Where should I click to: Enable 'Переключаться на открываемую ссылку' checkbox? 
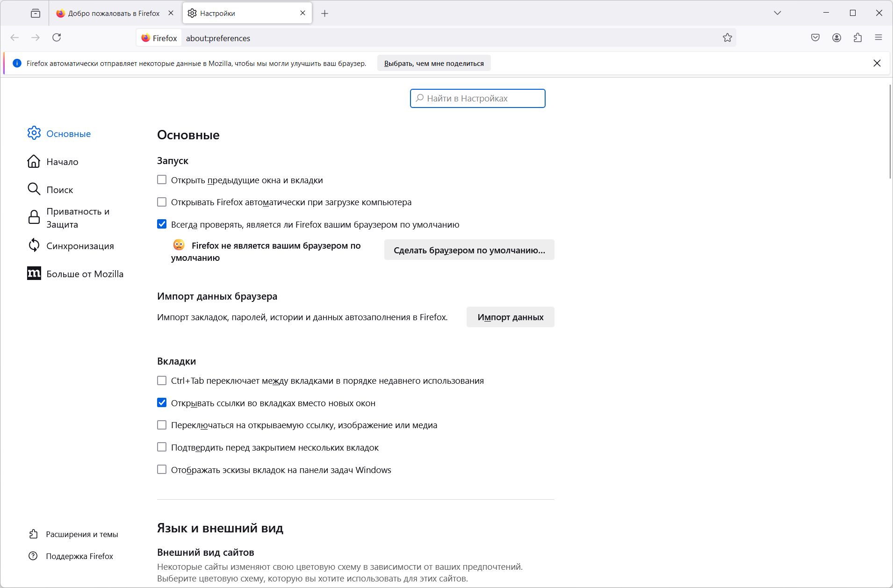tap(162, 425)
